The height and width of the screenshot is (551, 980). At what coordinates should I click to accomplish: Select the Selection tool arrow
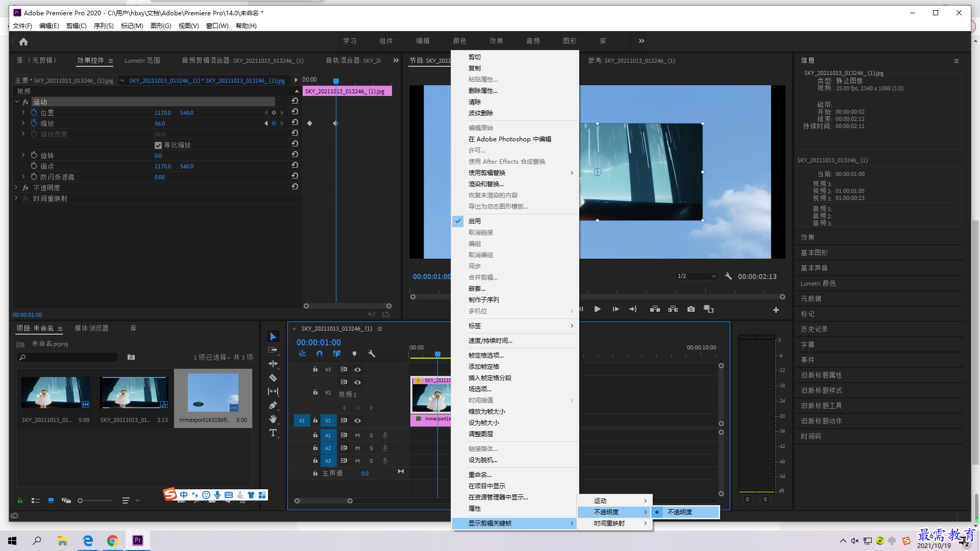pyautogui.click(x=273, y=337)
